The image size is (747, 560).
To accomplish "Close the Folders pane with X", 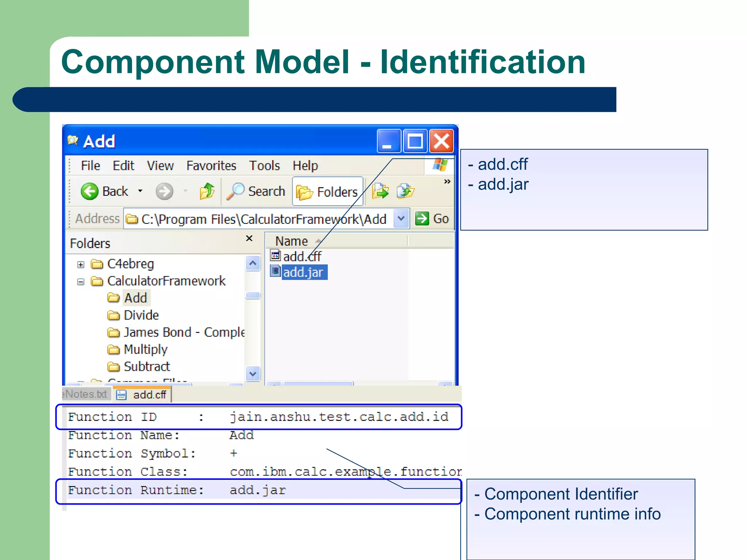I will 249,238.
